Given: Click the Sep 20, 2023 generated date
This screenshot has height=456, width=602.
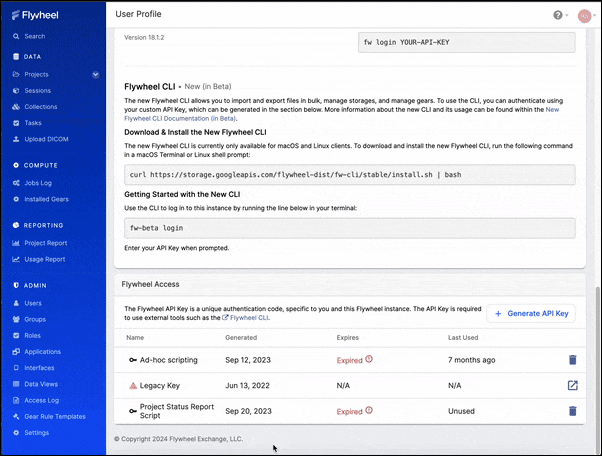Looking at the screenshot, I should pos(248,411).
